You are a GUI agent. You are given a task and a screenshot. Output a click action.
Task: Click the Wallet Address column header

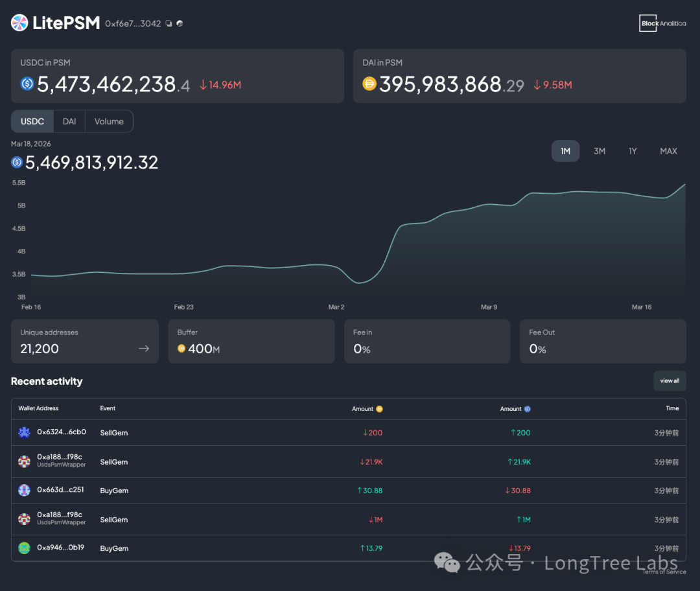pyautogui.click(x=38, y=408)
